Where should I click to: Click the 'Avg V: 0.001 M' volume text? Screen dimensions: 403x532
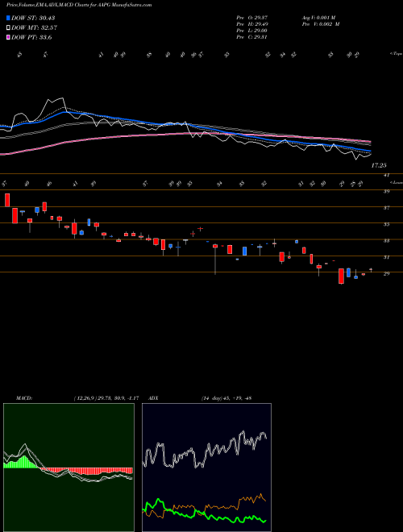coord(318,17)
